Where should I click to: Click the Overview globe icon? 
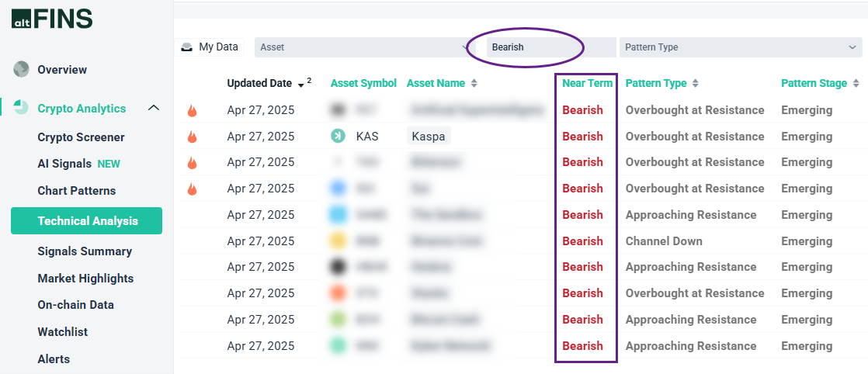[21, 69]
